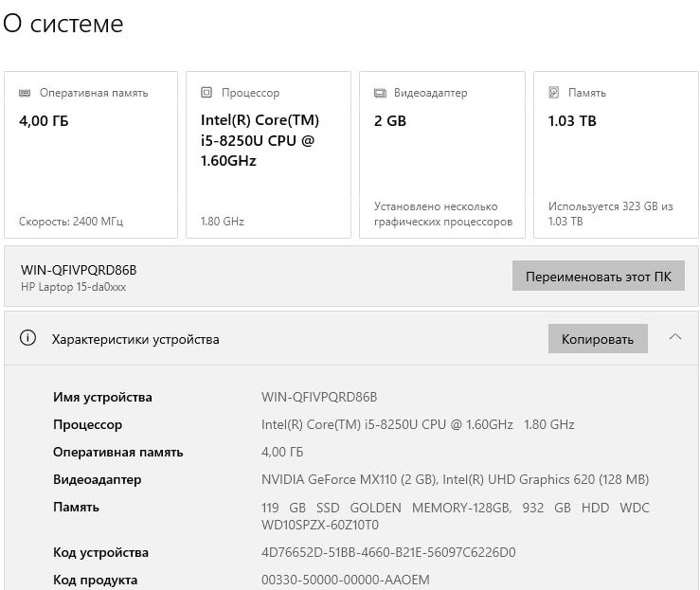Click the Код устройства label
Viewport: 700px width, 590px height.
[x=100, y=552]
